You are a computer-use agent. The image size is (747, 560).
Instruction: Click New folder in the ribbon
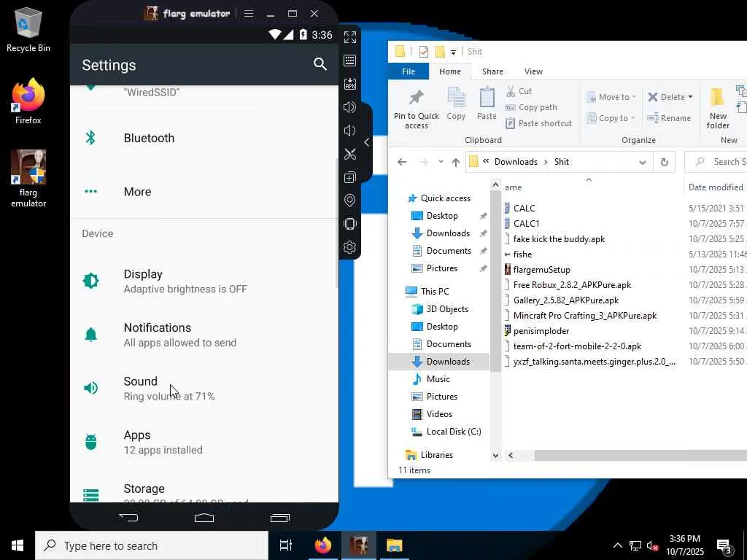[718, 108]
